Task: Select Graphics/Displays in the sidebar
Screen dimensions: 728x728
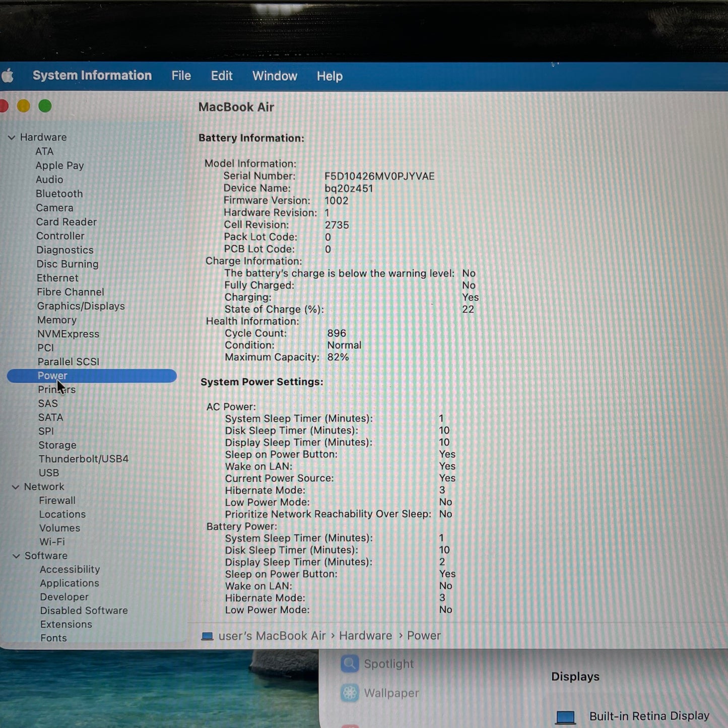Action: pos(81,306)
